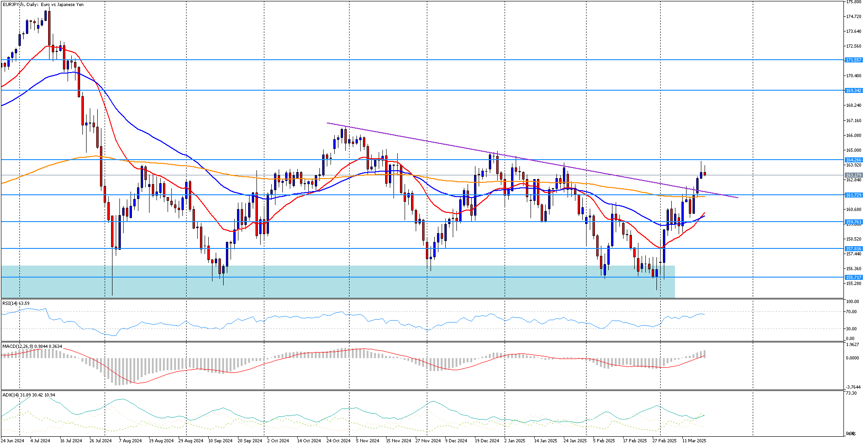Click the 171.557 horizontal level price tag
Screen dimensions: 868x446
[x=854, y=60]
